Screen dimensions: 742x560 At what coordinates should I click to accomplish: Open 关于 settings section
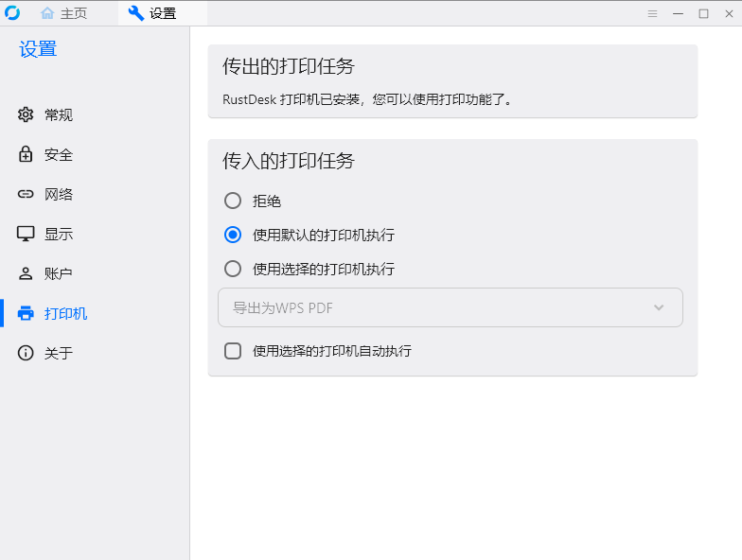pyautogui.click(x=59, y=353)
